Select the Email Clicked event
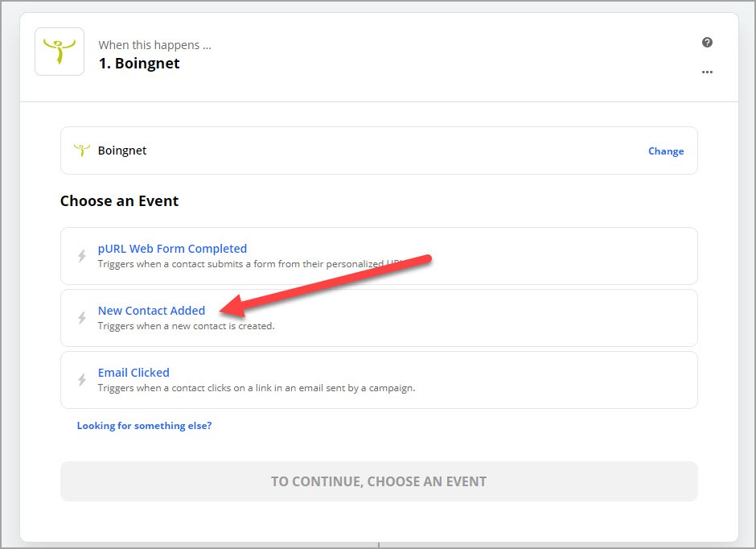The height and width of the screenshot is (549, 756). [x=379, y=380]
